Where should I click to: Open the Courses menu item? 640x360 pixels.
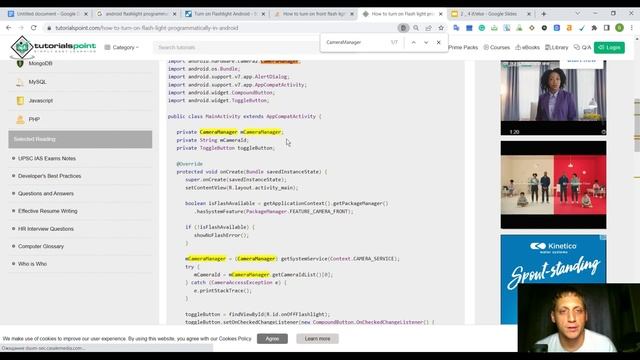pos(497,47)
